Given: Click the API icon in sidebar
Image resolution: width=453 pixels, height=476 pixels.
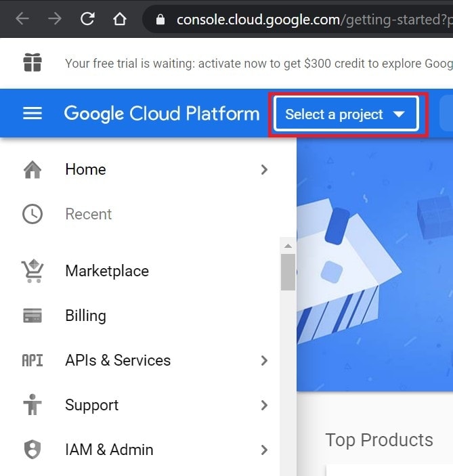Looking at the screenshot, I should pos(33,360).
